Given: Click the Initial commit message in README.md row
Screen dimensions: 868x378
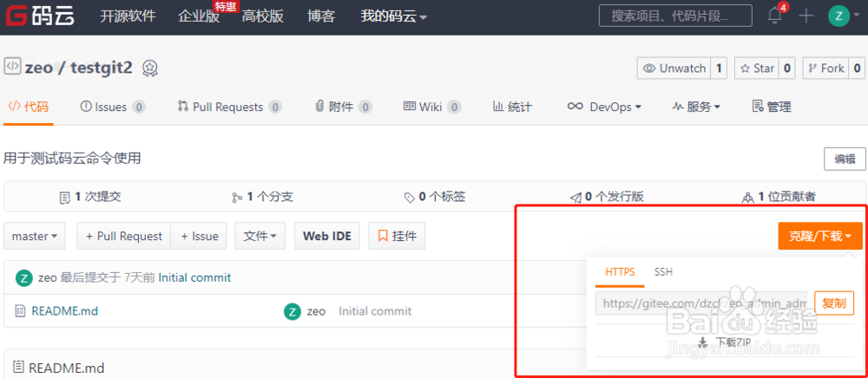Looking at the screenshot, I should (x=375, y=311).
